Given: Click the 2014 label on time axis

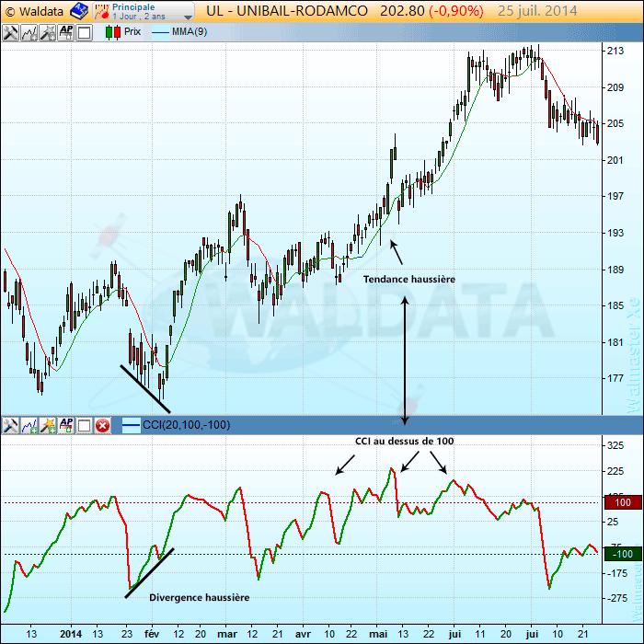Looking at the screenshot, I should pos(71,634).
